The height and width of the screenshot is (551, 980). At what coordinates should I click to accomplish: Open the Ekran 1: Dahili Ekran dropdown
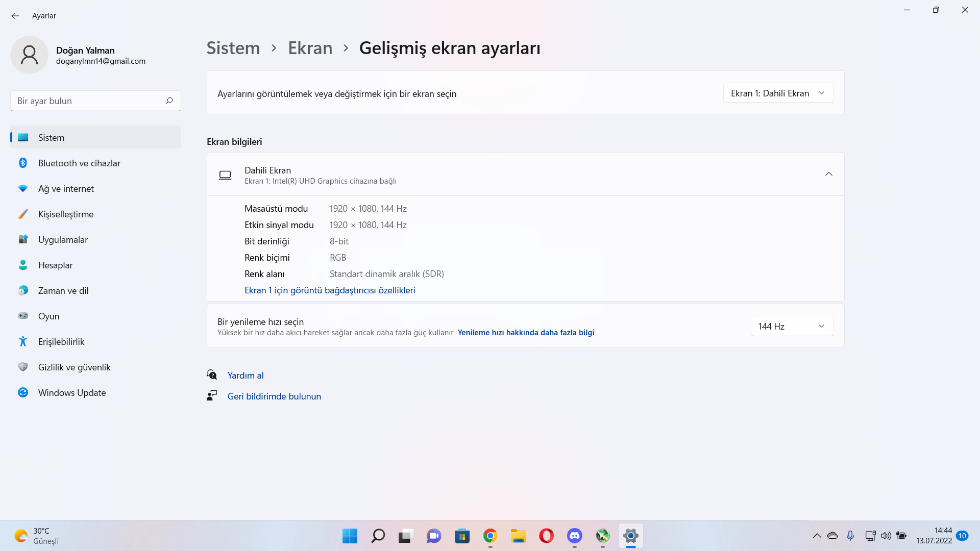pyautogui.click(x=778, y=93)
